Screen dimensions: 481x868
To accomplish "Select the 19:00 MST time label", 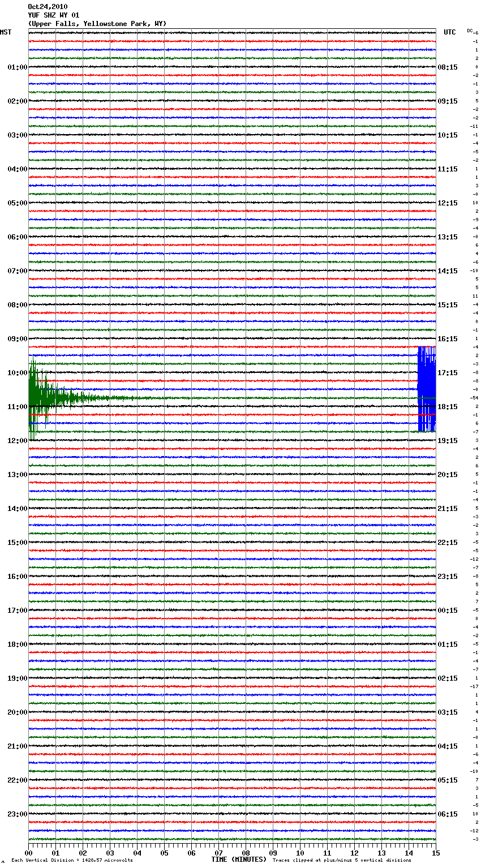I will pos(18,678).
